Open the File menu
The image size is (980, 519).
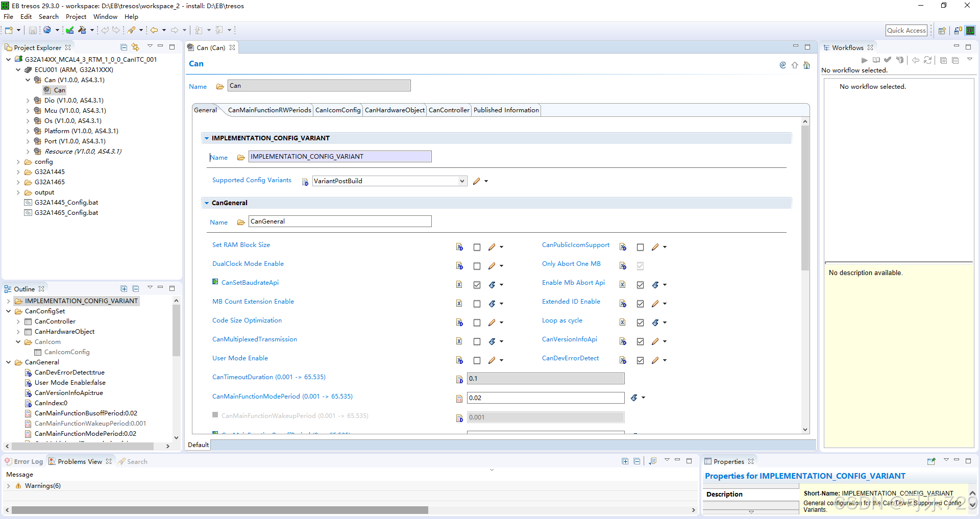point(8,16)
